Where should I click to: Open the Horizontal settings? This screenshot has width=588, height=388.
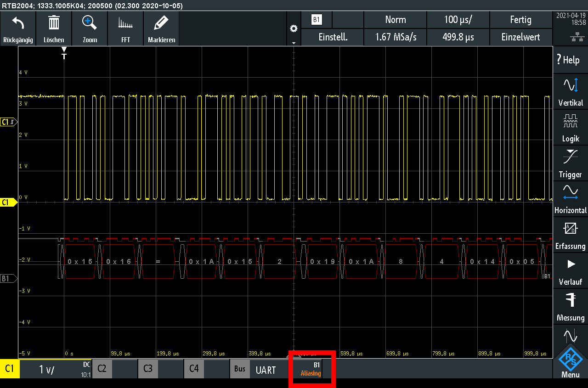pyautogui.click(x=570, y=199)
